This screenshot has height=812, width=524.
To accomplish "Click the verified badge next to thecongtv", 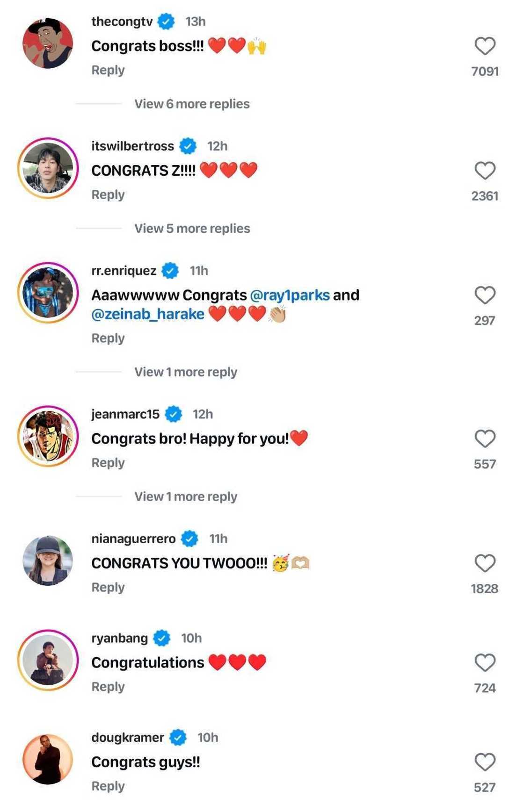I will [166, 21].
